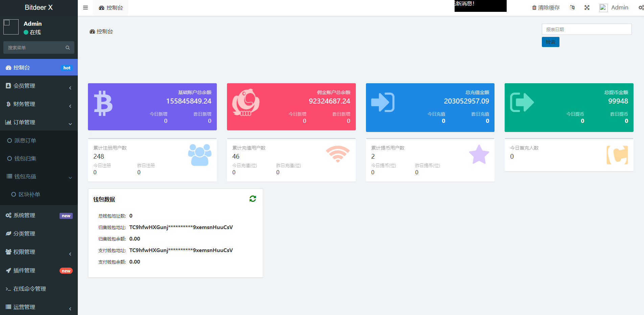Open the language translate icon
This screenshot has height=315, width=644.
[x=572, y=7]
